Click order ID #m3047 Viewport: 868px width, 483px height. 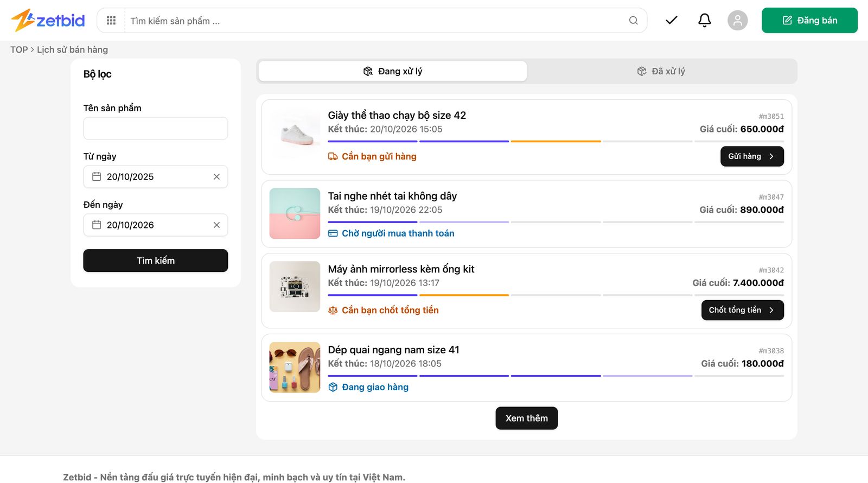[x=771, y=198]
